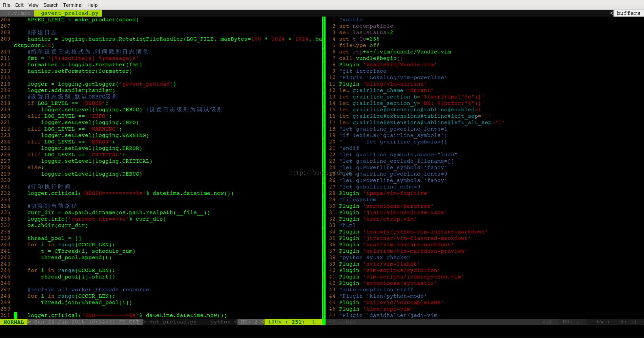Click the logger.critical('END line
Image resolution: width=644 pixels, height=338 pixels.
pos(127,315)
